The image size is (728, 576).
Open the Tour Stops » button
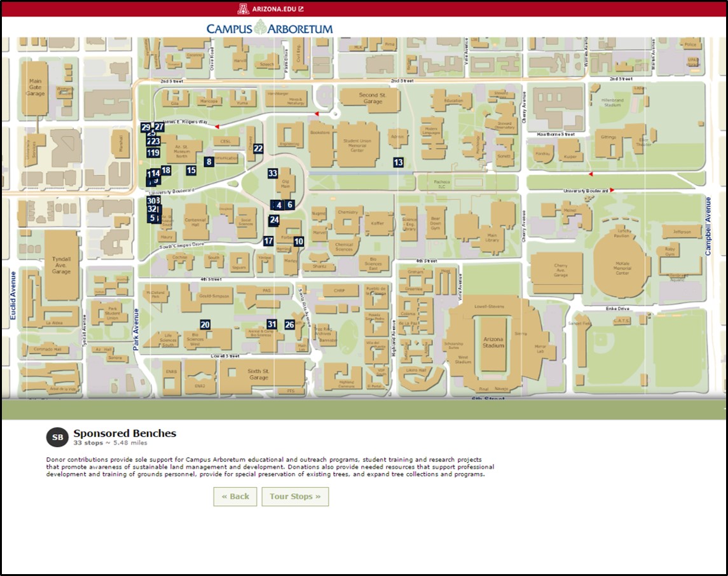(295, 497)
